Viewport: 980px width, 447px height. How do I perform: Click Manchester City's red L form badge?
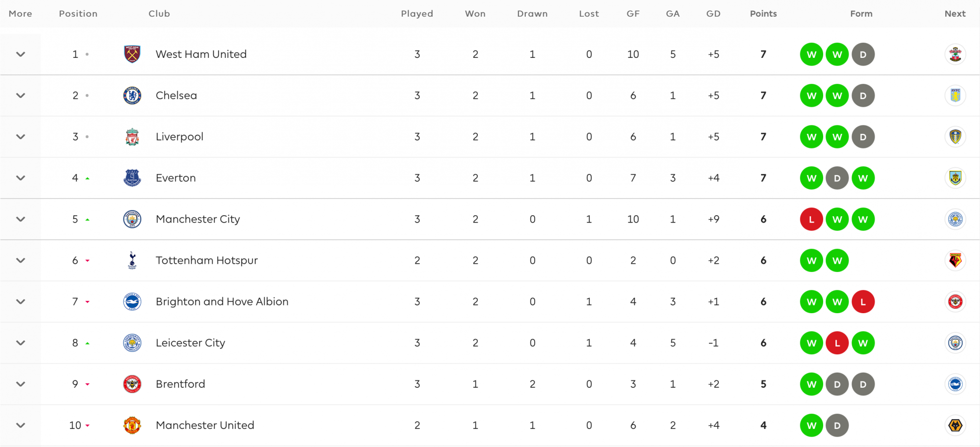pyautogui.click(x=811, y=219)
